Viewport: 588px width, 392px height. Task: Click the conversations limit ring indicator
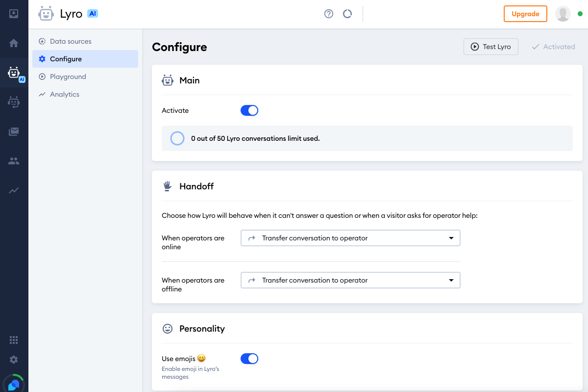click(x=177, y=138)
